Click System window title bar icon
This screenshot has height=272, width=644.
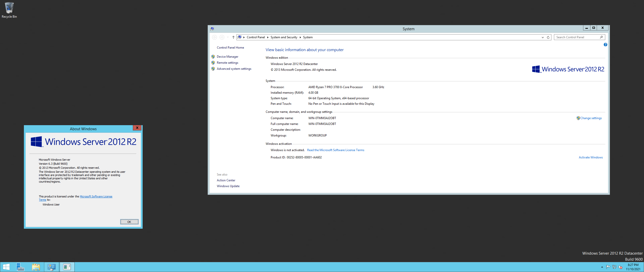pyautogui.click(x=212, y=29)
